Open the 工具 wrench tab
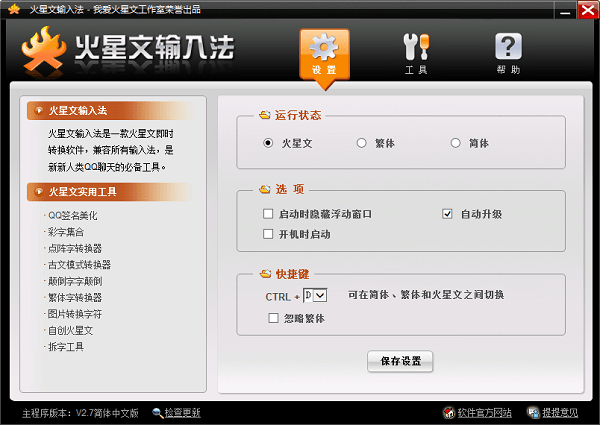The image size is (600, 425). [416, 54]
